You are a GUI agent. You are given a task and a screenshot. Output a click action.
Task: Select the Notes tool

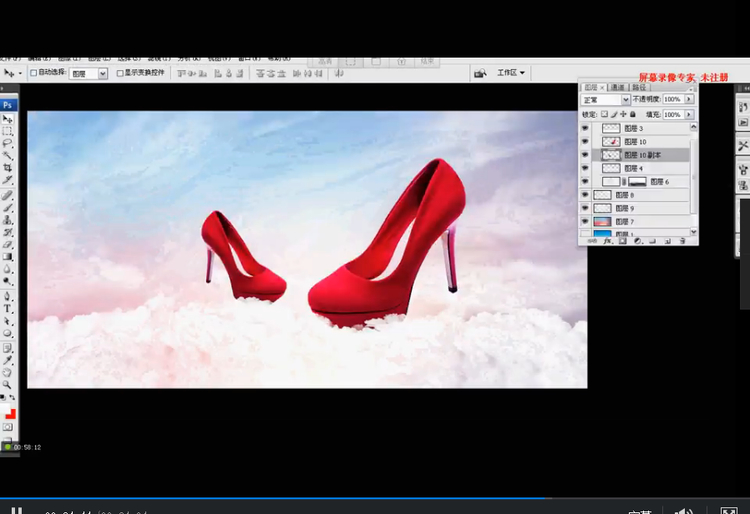(x=7, y=349)
